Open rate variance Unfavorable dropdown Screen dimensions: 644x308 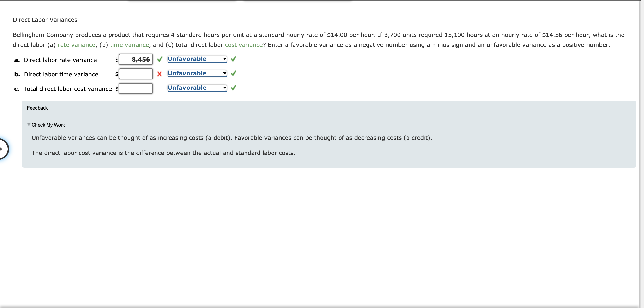(197, 59)
